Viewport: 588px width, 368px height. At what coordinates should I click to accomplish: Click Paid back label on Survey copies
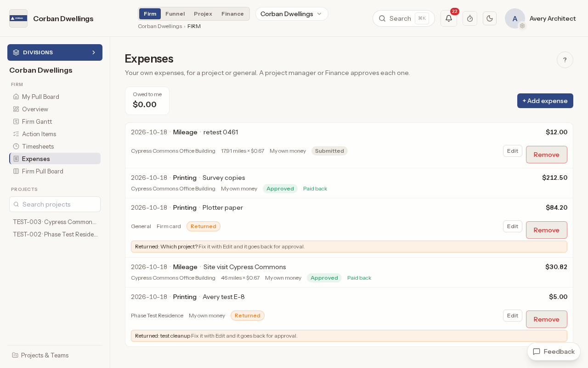point(315,189)
